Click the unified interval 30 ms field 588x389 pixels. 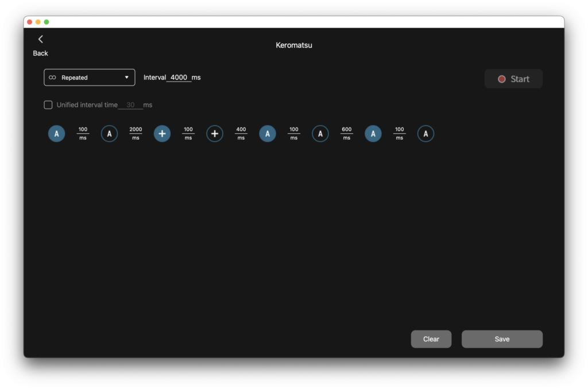[130, 105]
